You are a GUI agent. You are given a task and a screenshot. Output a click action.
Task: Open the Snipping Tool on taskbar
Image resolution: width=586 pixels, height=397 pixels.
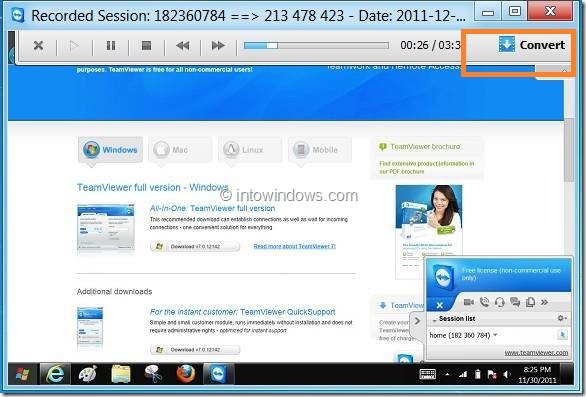coord(153,374)
